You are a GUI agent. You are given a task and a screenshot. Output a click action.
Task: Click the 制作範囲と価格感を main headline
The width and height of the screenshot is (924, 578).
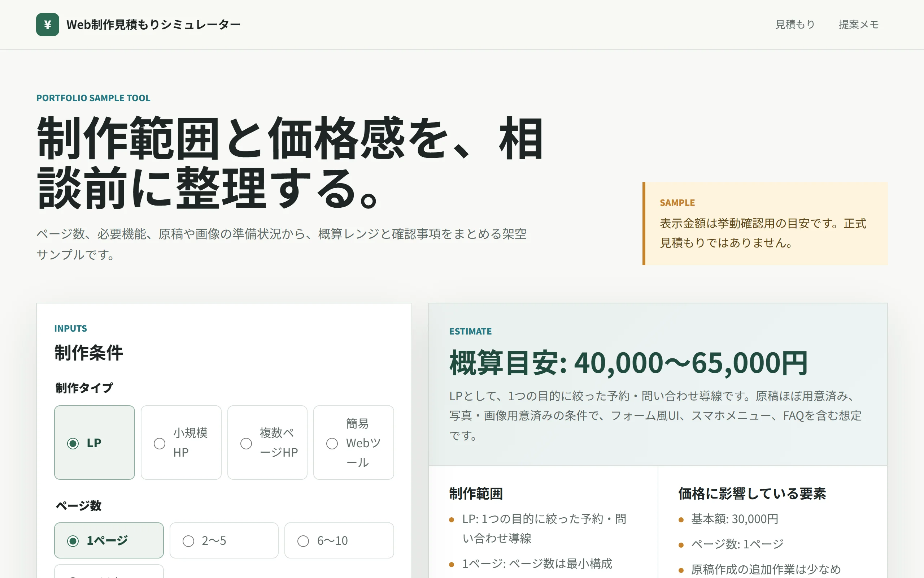[290, 163]
